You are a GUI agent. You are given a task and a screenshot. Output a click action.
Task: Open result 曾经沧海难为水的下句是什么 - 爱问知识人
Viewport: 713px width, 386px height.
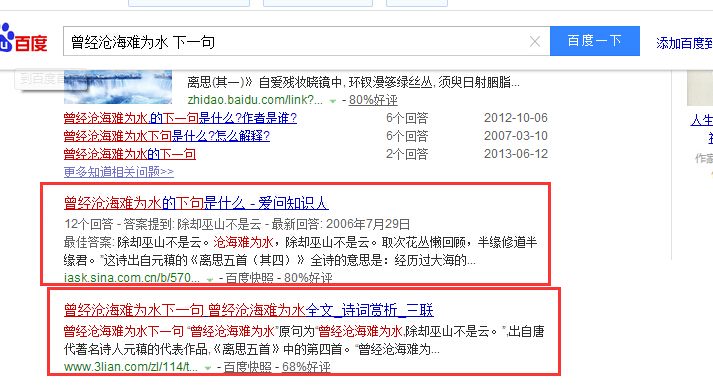click(x=196, y=203)
